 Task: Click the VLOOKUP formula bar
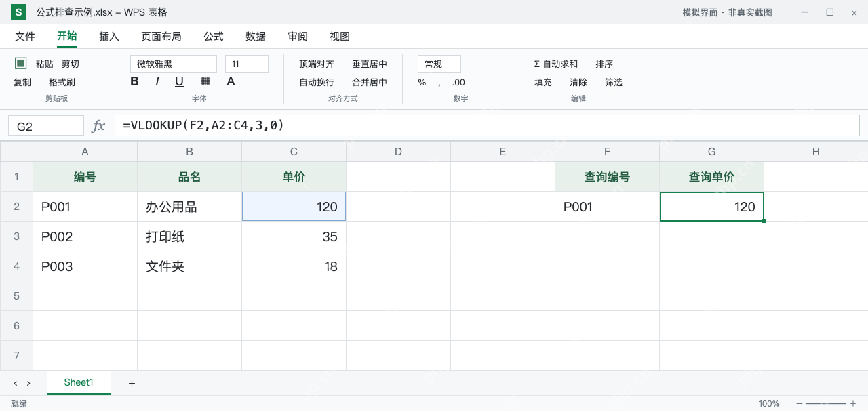(487, 125)
